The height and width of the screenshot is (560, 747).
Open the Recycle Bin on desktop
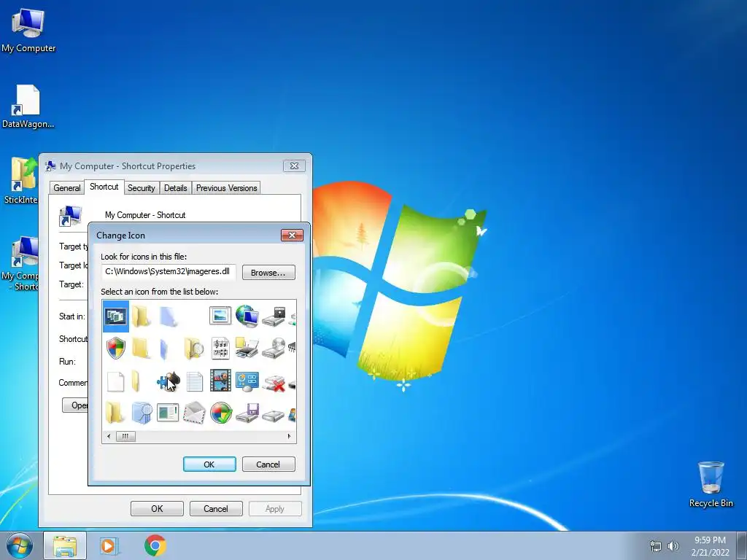coord(711,484)
